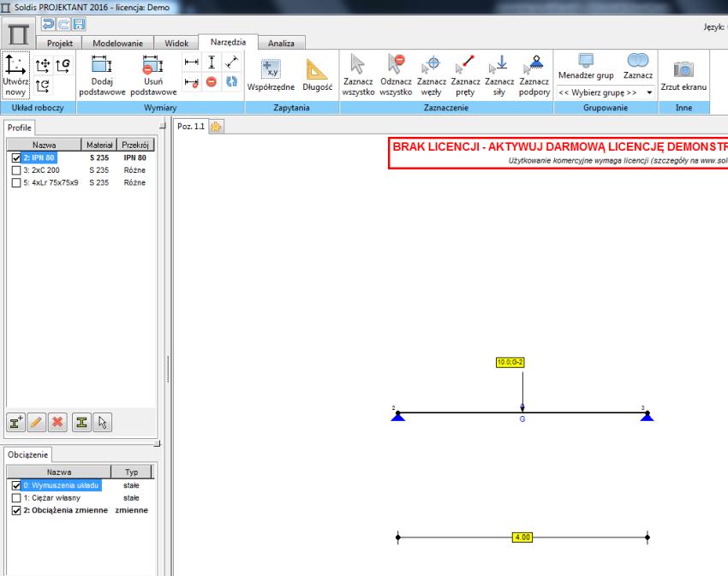Click the 4.00 dimension label

[522, 537]
